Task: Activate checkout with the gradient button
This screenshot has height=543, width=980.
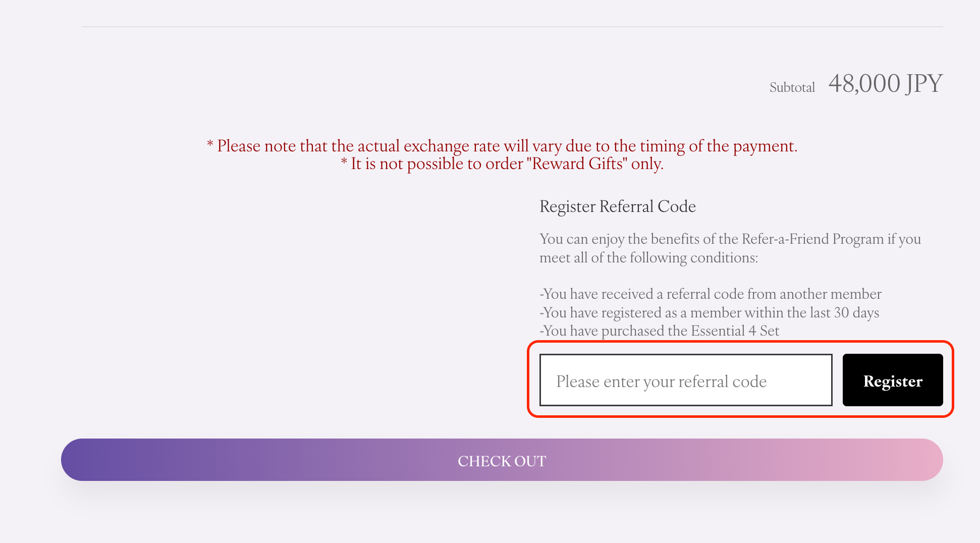Action: 502,460
